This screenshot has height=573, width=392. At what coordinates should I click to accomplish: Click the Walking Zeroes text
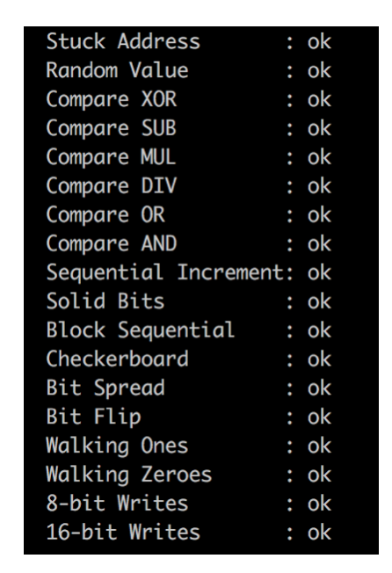[x=129, y=475]
